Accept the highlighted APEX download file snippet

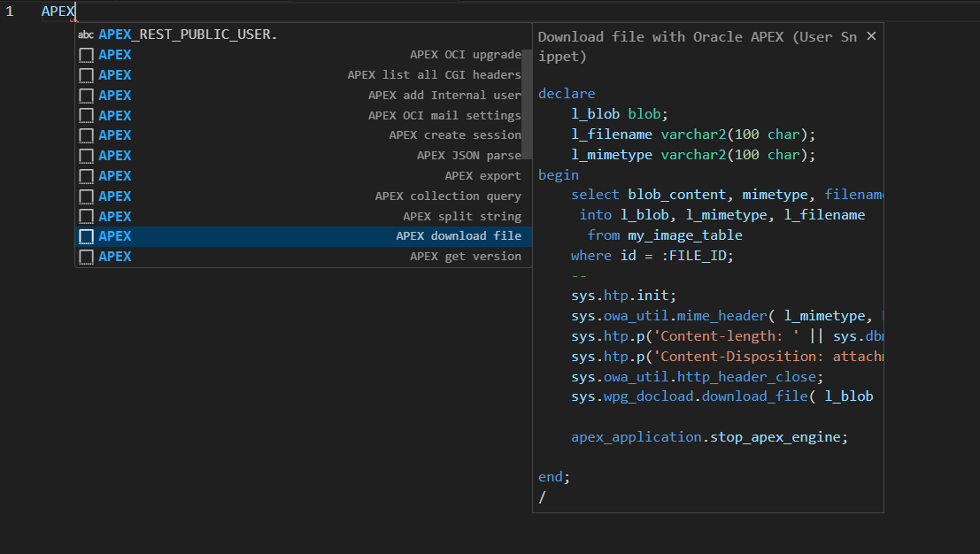pyautogui.click(x=303, y=236)
